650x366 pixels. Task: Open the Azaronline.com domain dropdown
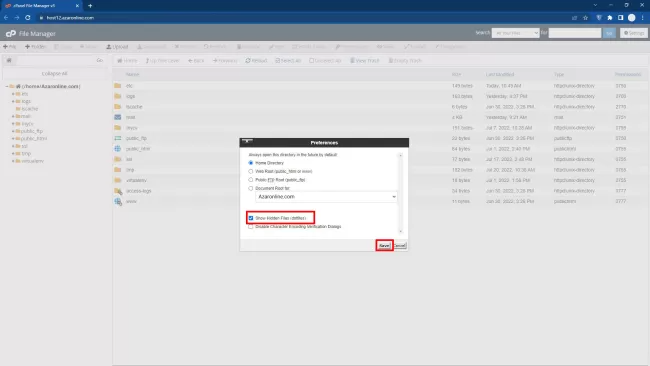pos(326,197)
